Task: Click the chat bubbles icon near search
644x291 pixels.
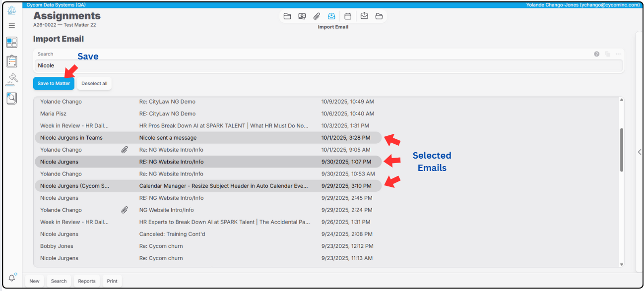Action: point(607,54)
